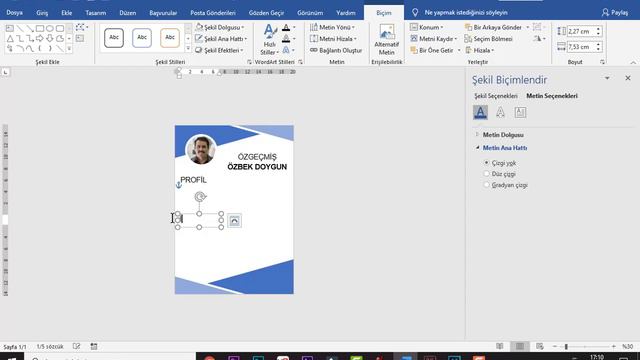The width and height of the screenshot is (640, 360).
Task: Collapse the ribbon with the arrow icon
Action: [x=633, y=62]
